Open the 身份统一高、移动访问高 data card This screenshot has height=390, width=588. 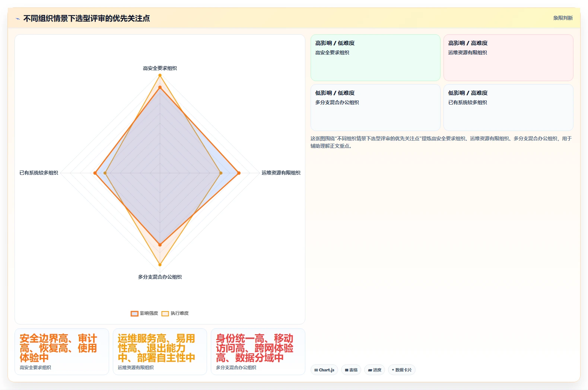click(258, 352)
